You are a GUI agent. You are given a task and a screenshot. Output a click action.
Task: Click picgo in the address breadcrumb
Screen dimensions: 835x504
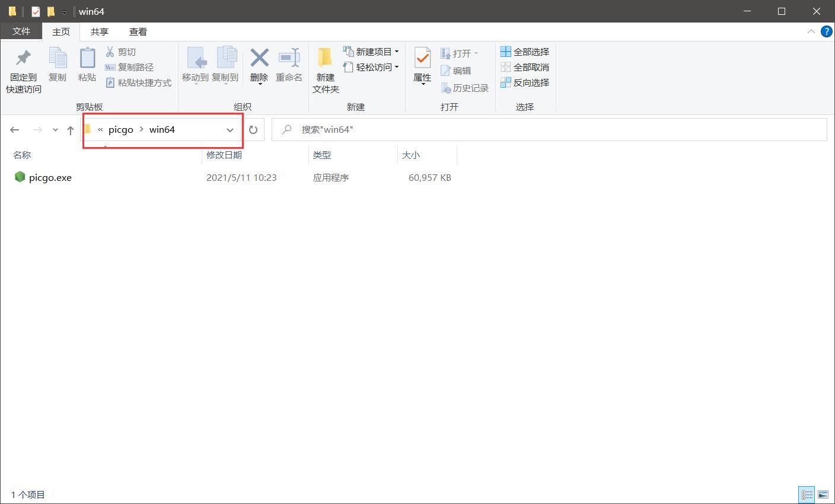[x=121, y=130]
